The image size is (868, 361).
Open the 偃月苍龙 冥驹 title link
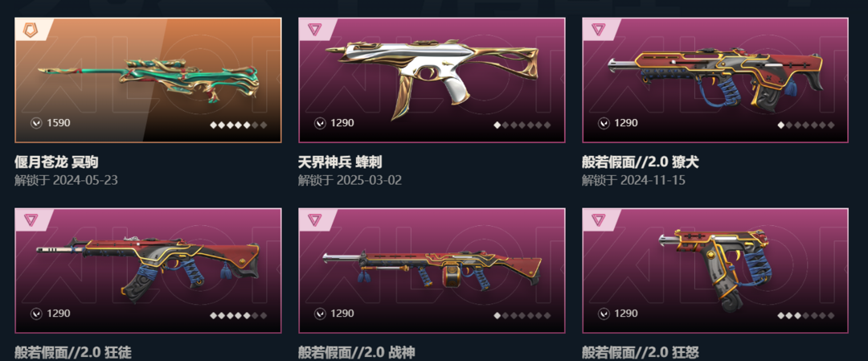coord(56,162)
